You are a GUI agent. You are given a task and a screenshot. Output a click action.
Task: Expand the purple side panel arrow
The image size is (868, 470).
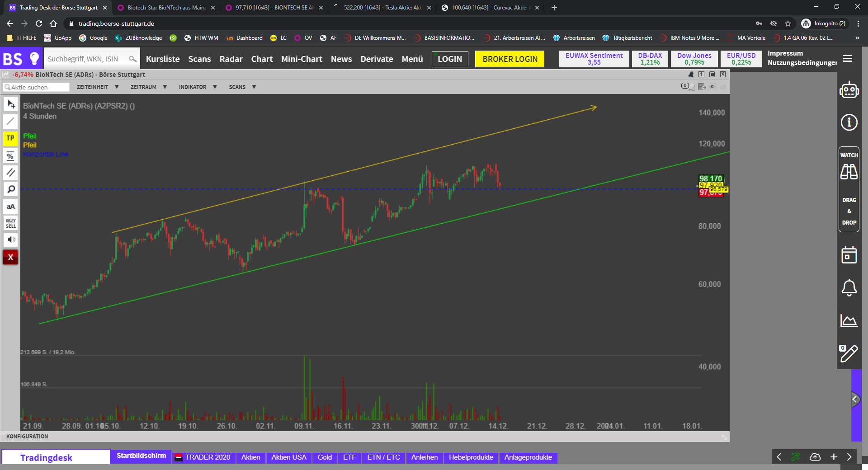[855, 399]
